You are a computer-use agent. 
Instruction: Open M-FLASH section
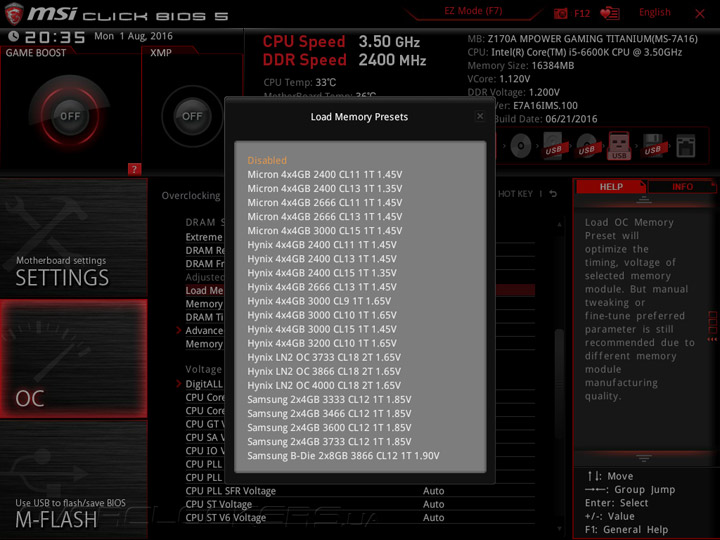point(73,480)
